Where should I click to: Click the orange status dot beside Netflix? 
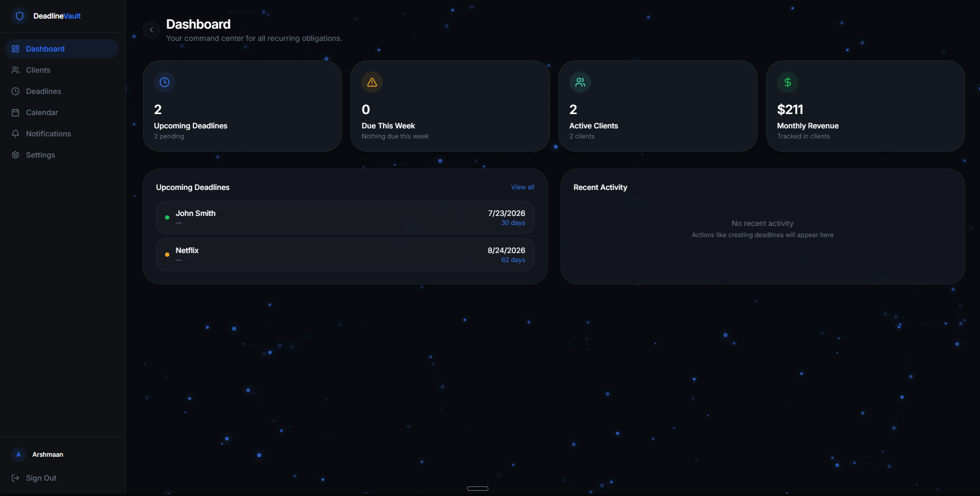(167, 255)
